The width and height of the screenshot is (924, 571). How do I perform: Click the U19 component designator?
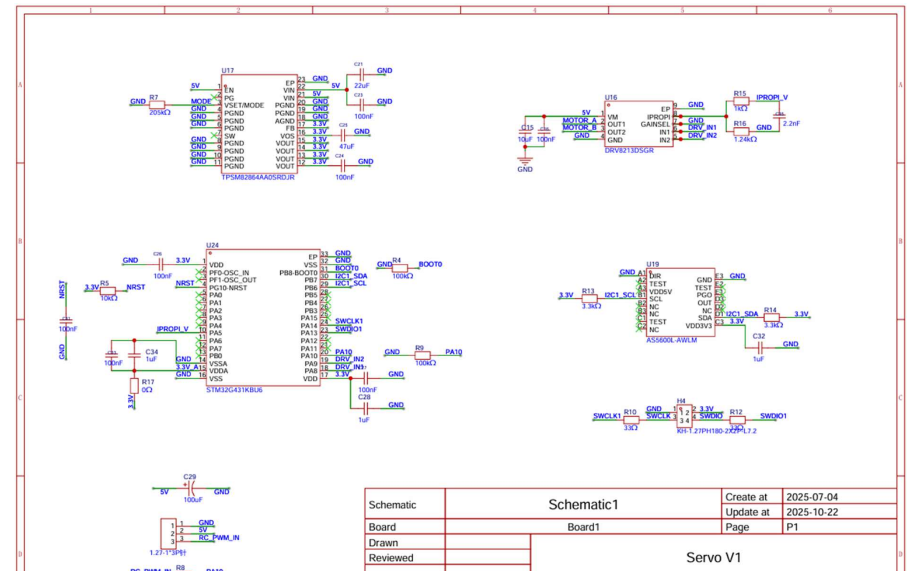pos(652,264)
